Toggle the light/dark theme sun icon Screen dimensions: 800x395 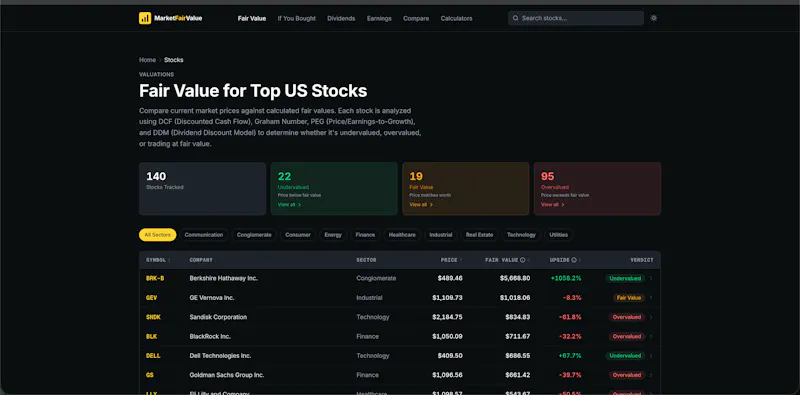coord(654,18)
